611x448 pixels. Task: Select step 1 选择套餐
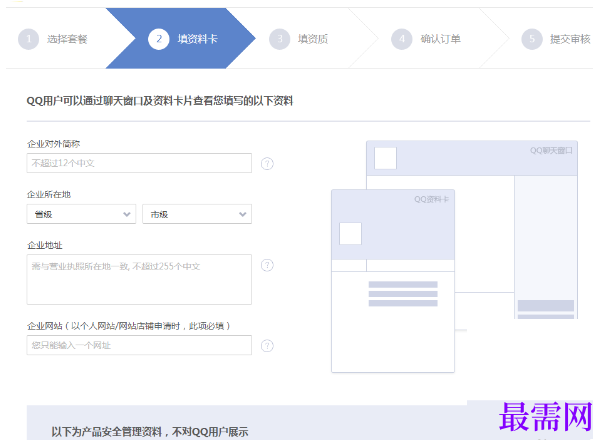point(53,39)
